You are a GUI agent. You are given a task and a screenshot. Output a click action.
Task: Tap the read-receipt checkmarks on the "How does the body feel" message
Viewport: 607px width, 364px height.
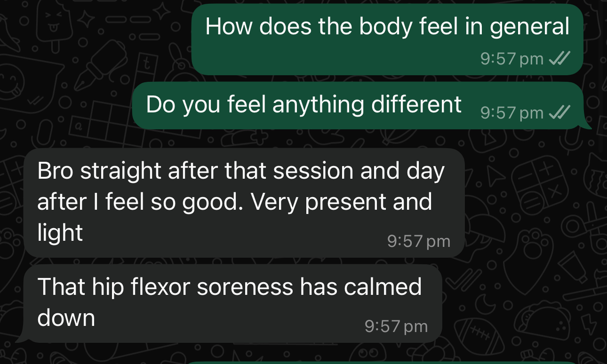click(560, 59)
